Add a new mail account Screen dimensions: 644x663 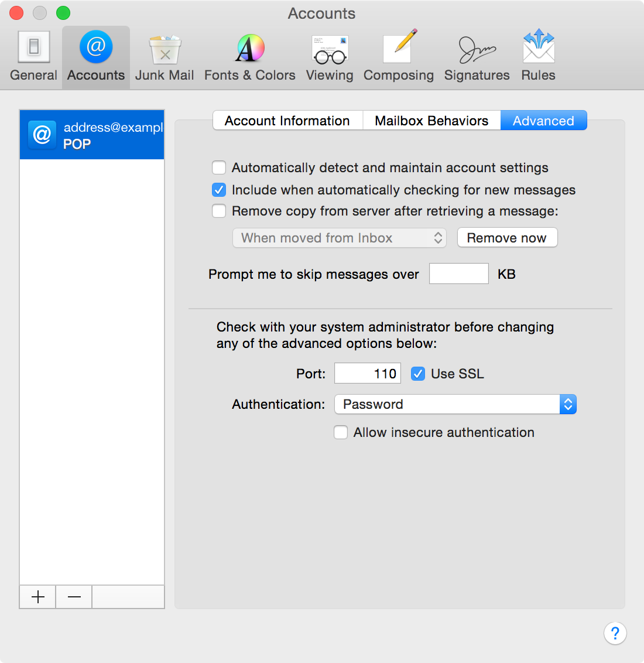pyautogui.click(x=37, y=597)
